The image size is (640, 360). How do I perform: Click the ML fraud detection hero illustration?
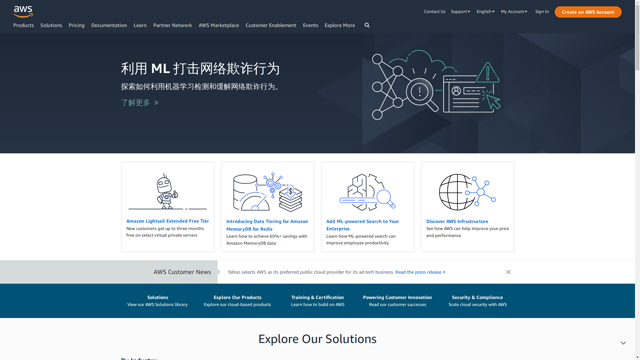(436, 85)
